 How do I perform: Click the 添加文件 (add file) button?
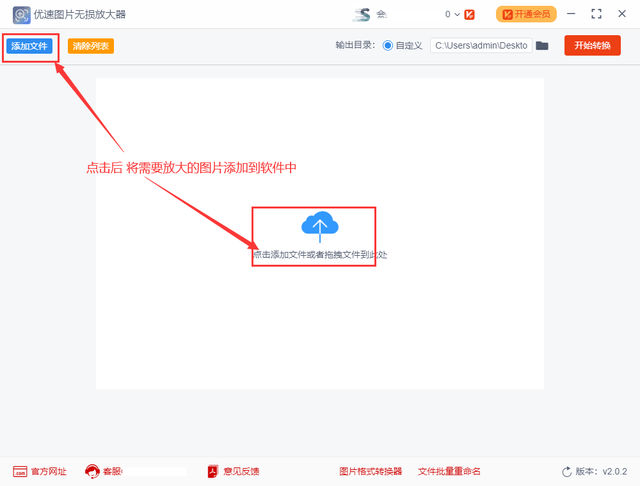(x=29, y=46)
